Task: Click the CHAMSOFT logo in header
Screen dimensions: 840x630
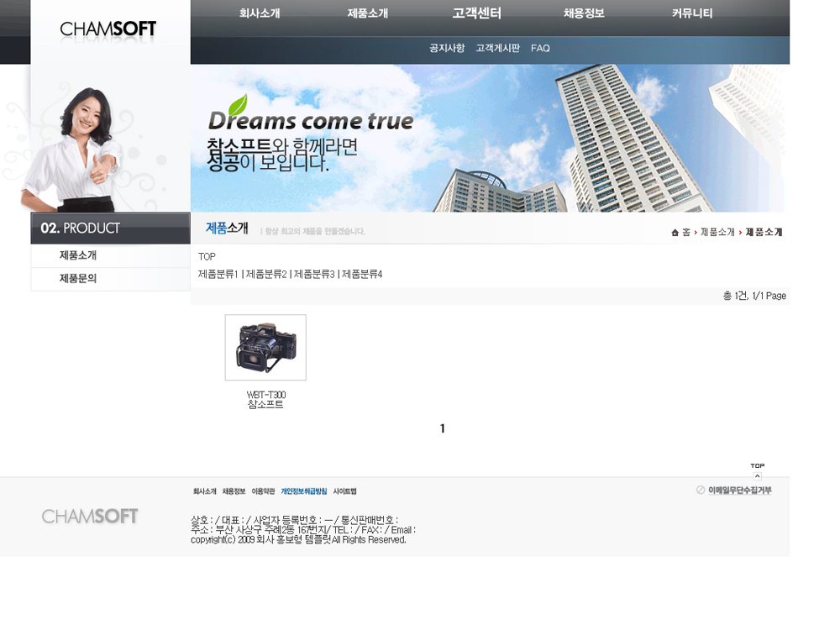Action: [x=108, y=29]
